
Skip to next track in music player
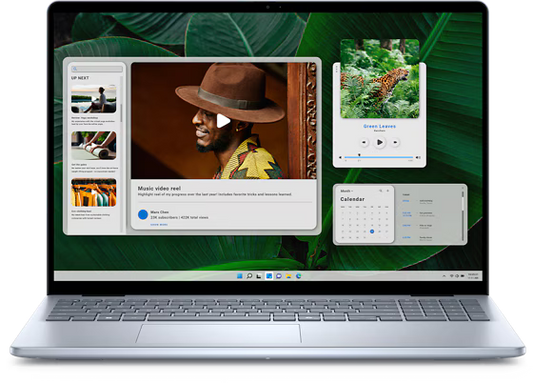(395, 142)
